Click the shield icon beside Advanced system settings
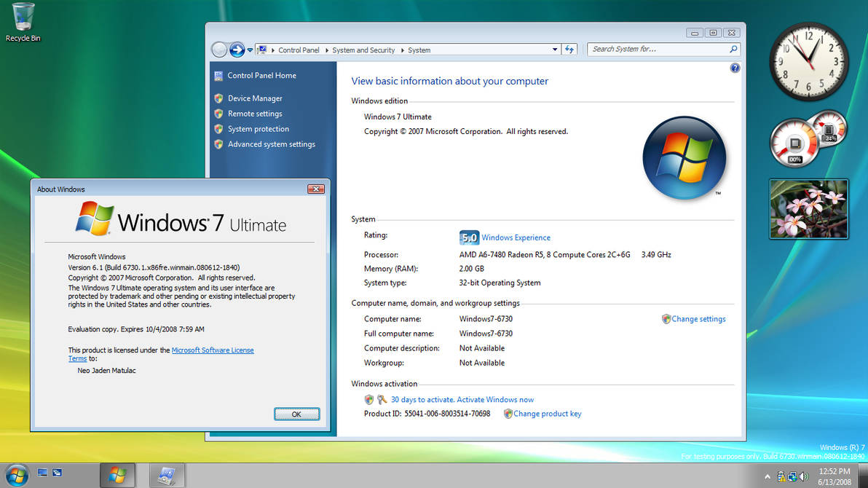Viewport: 868px width, 488px height. coord(218,144)
